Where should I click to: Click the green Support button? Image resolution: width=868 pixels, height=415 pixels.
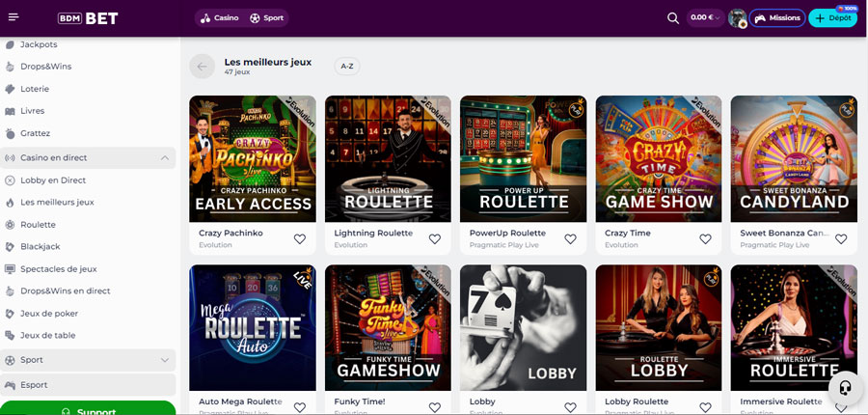point(88,408)
